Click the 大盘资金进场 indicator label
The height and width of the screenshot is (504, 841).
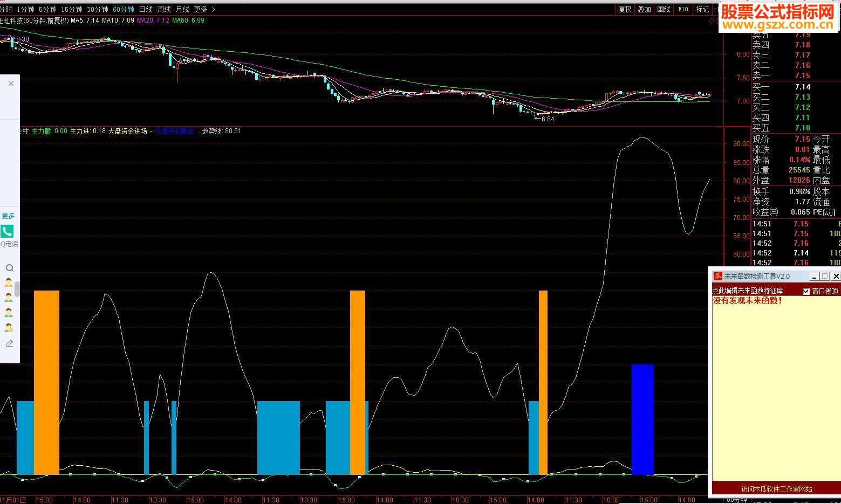130,131
